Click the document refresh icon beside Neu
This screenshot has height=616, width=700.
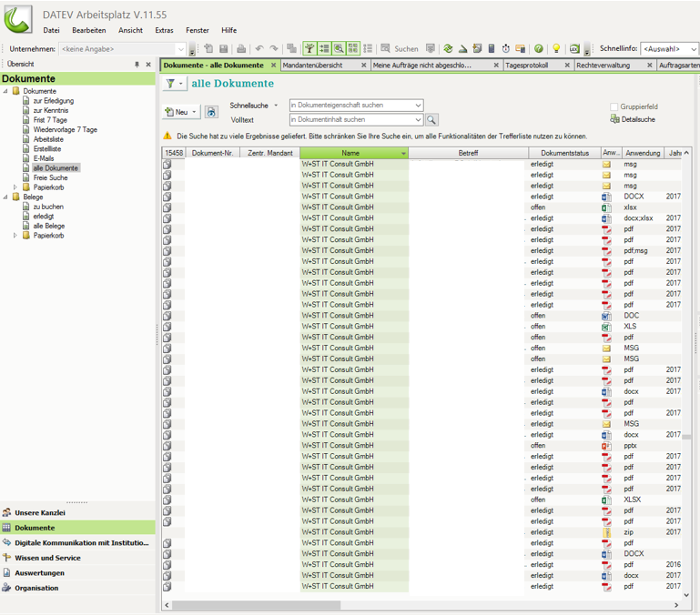(211, 112)
